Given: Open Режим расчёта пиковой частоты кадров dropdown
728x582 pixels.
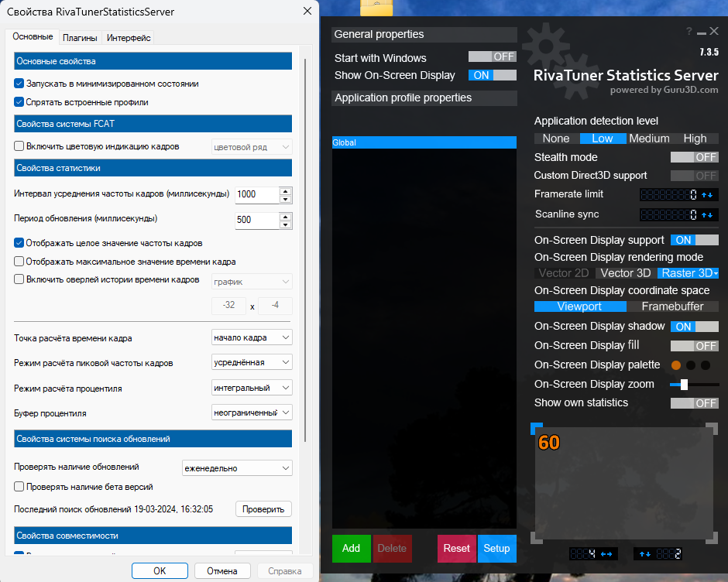Looking at the screenshot, I should tap(252, 362).
